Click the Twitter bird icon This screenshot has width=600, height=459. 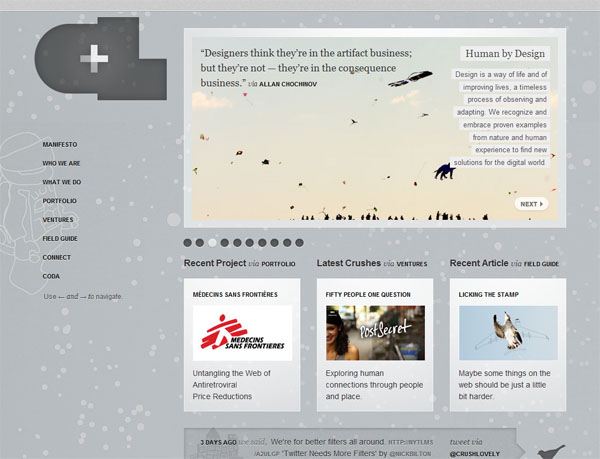pyautogui.click(x=551, y=452)
